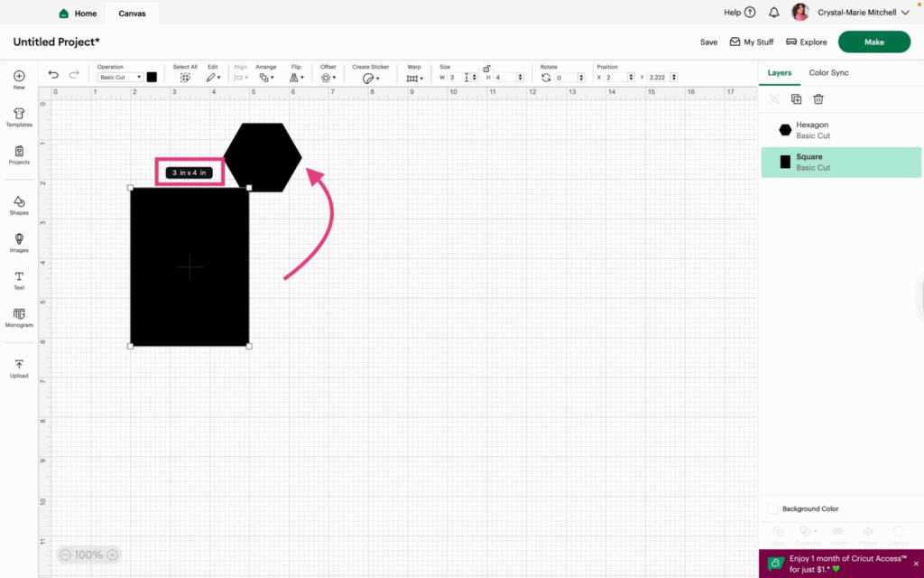Open the Create Sticker dropdown
924x578 pixels.
point(371,79)
